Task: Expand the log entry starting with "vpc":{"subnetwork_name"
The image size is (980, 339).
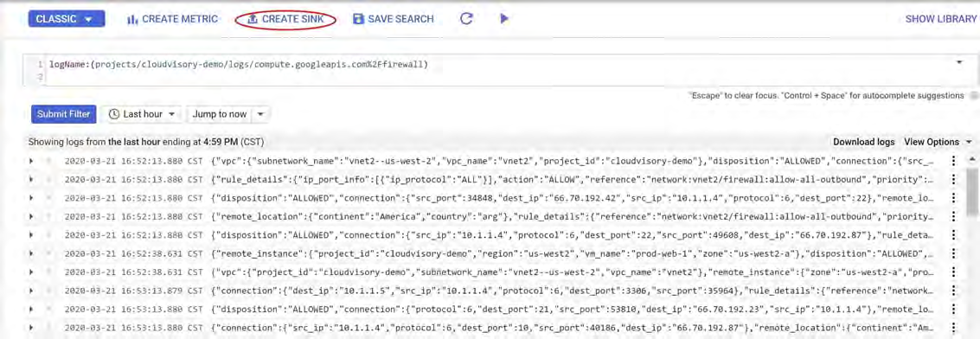Action: coord(31,161)
